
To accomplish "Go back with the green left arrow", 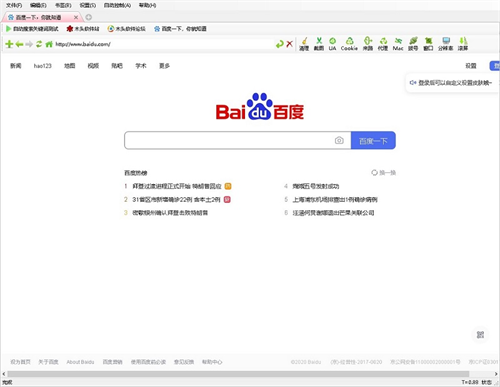I will 19,44.
